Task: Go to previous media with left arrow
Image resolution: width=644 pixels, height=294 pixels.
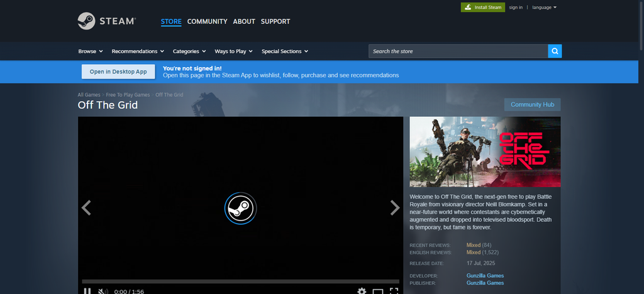Action: point(86,208)
